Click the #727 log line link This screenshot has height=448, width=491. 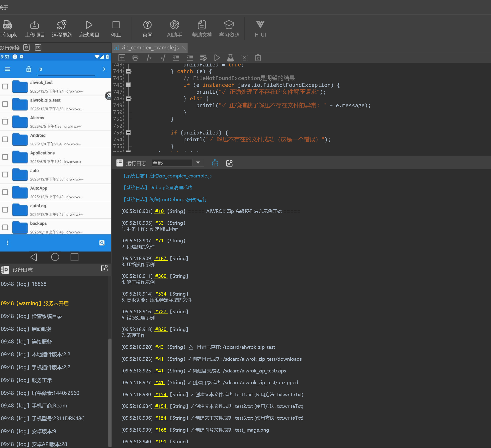(160, 312)
